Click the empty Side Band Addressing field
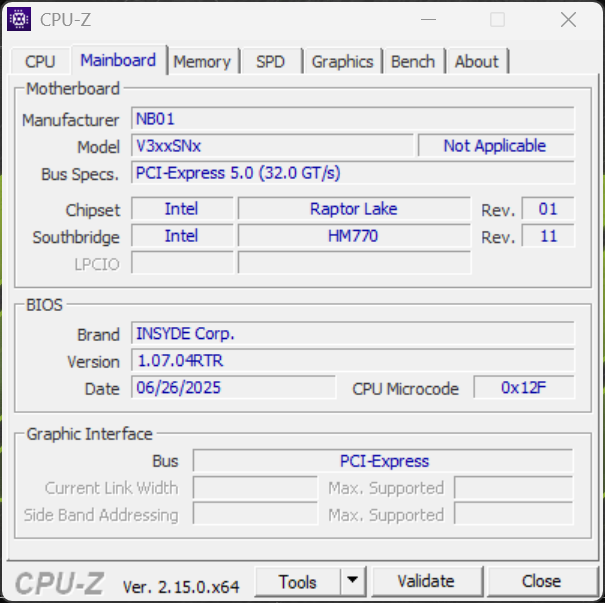 click(255, 513)
